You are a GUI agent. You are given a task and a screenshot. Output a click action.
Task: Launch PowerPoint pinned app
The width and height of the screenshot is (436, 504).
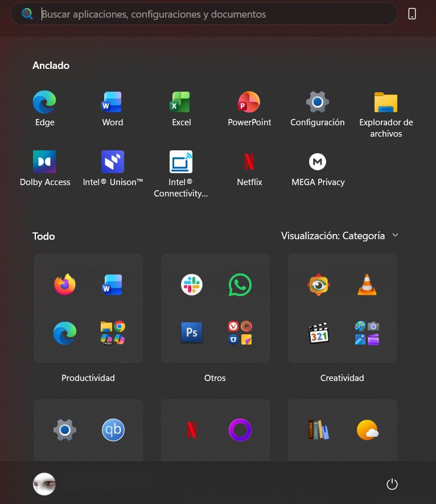(249, 109)
